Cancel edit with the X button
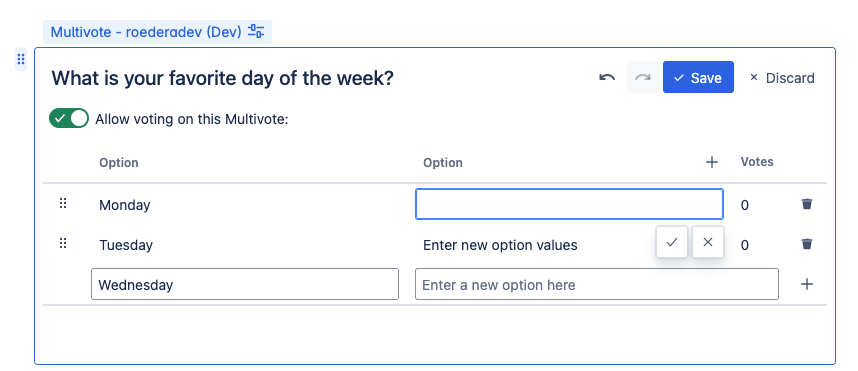Viewport: 858px width, 371px height. click(x=708, y=242)
